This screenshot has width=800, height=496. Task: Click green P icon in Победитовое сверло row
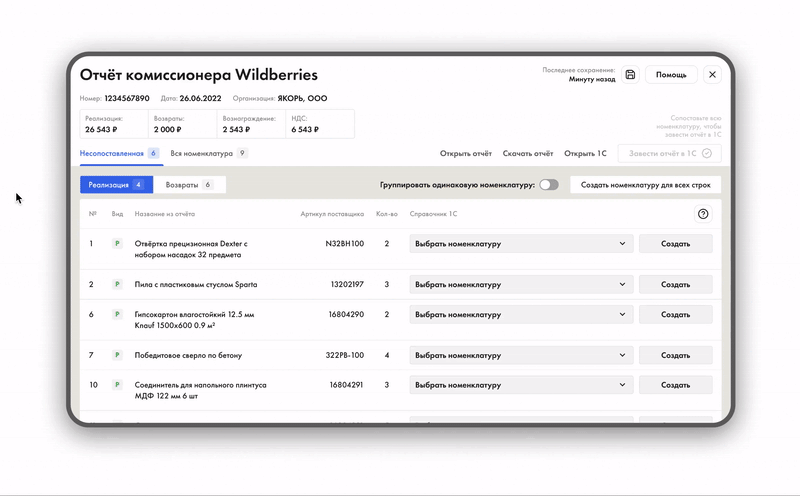[x=117, y=355]
